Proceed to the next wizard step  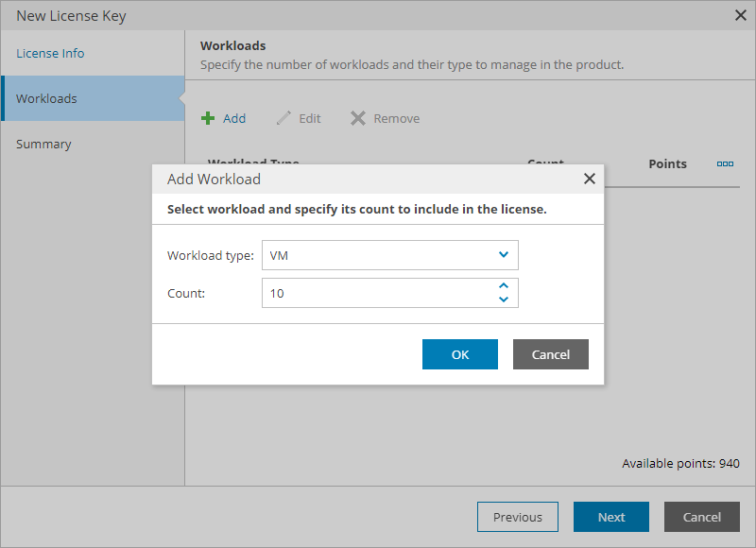pos(610,517)
